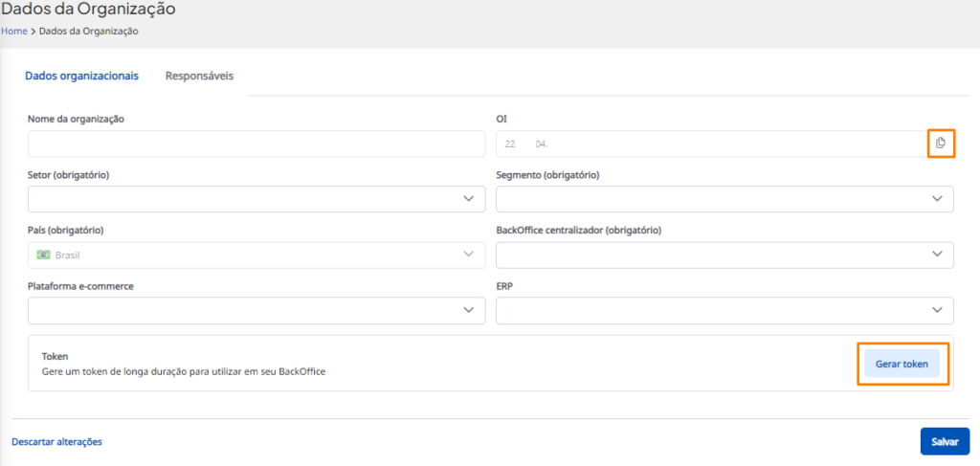980x466 pixels.
Task: Switch to the Responsáveis tab
Action: coord(199,77)
